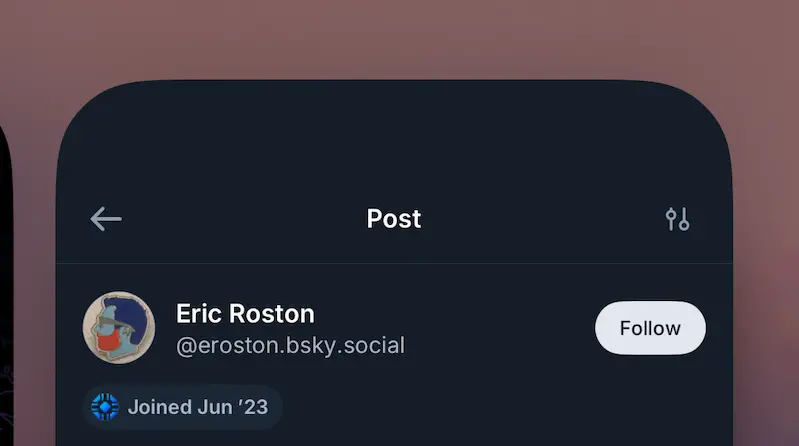Switch to the partially visible left app card
This screenshot has height=446, width=799.
[x=6, y=285]
